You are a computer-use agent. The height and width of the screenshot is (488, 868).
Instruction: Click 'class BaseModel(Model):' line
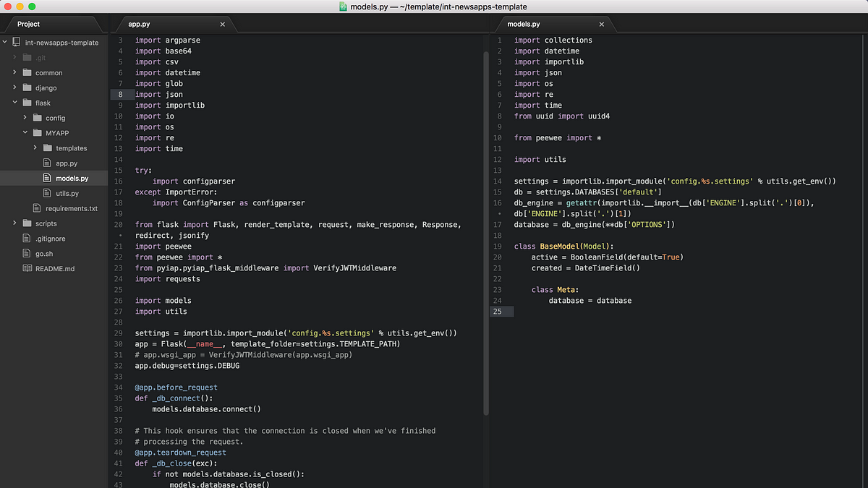[564, 247]
